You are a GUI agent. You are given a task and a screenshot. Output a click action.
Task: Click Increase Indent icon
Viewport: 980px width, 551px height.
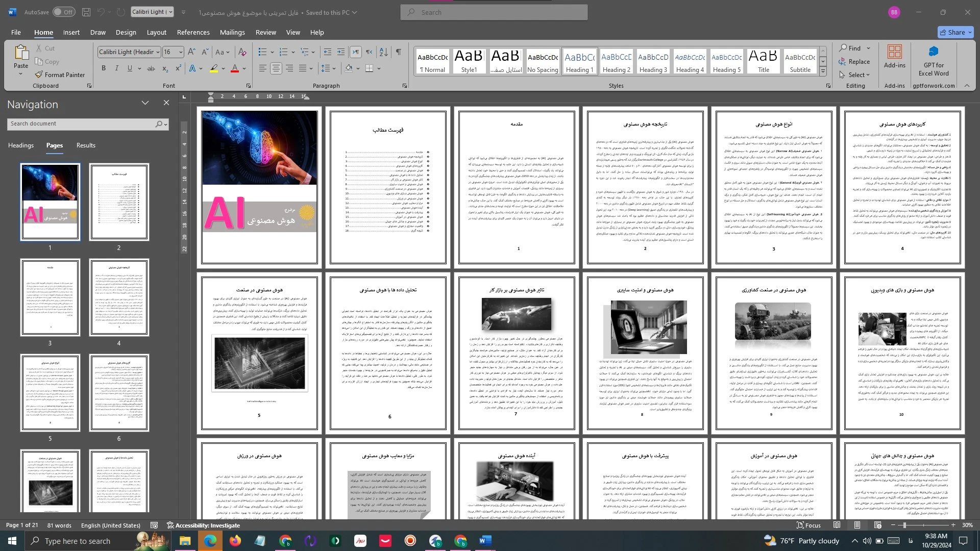pyautogui.click(x=341, y=52)
